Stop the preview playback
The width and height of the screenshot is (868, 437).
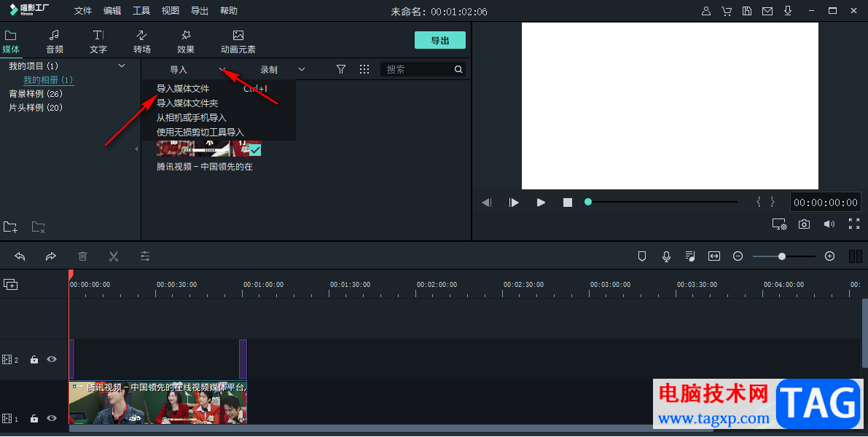568,202
